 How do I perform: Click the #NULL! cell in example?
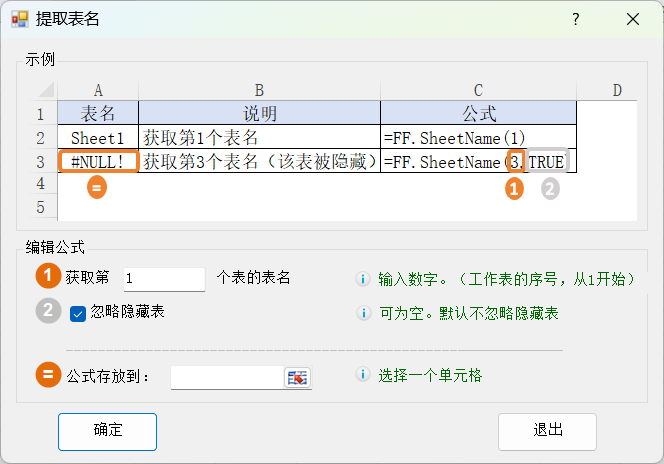98,162
